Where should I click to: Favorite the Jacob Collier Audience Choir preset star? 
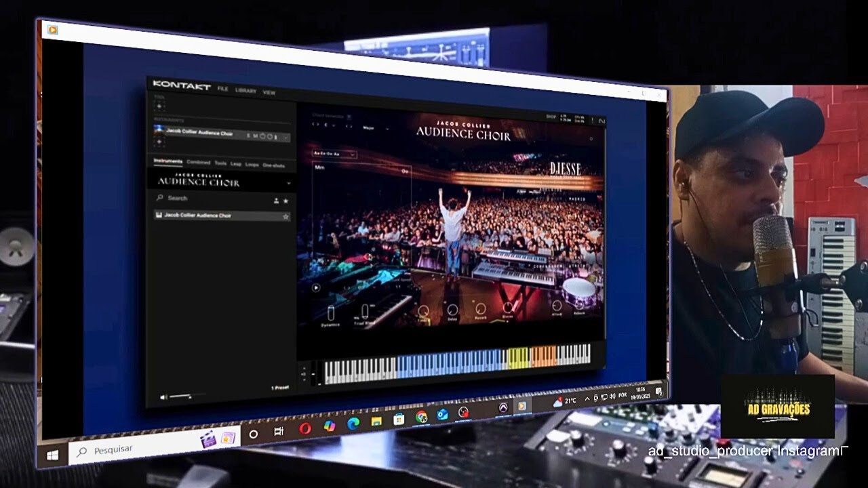(285, 217)
